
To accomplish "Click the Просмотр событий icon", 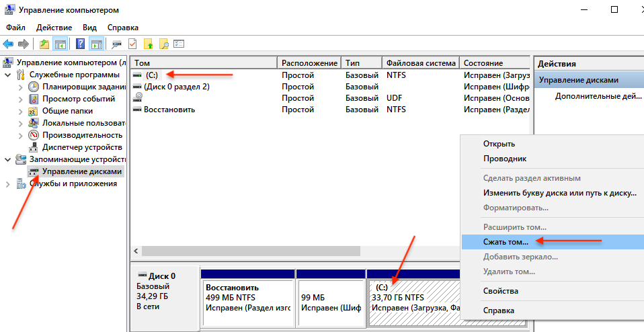I will [33, 99].
